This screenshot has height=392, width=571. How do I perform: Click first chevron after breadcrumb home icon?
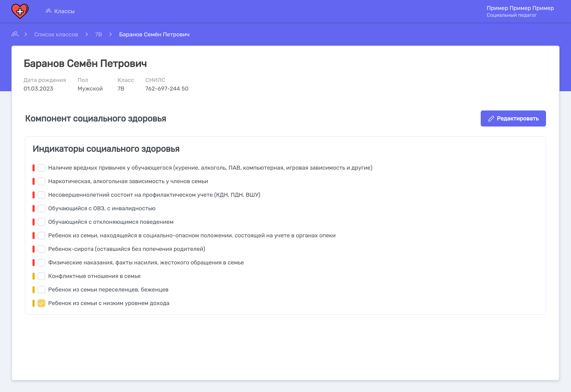click(x=26, y=34)
